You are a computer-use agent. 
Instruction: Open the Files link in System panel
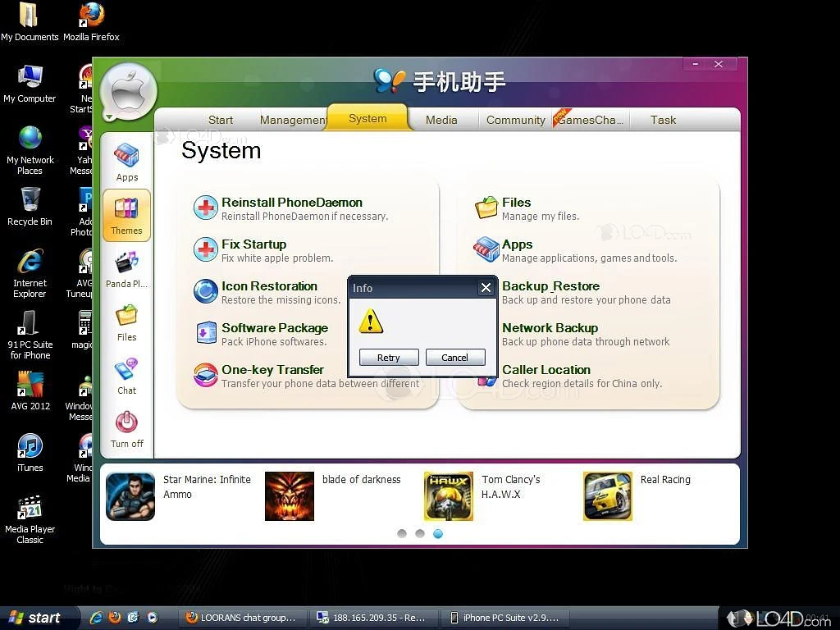click(x=517, y=203)
